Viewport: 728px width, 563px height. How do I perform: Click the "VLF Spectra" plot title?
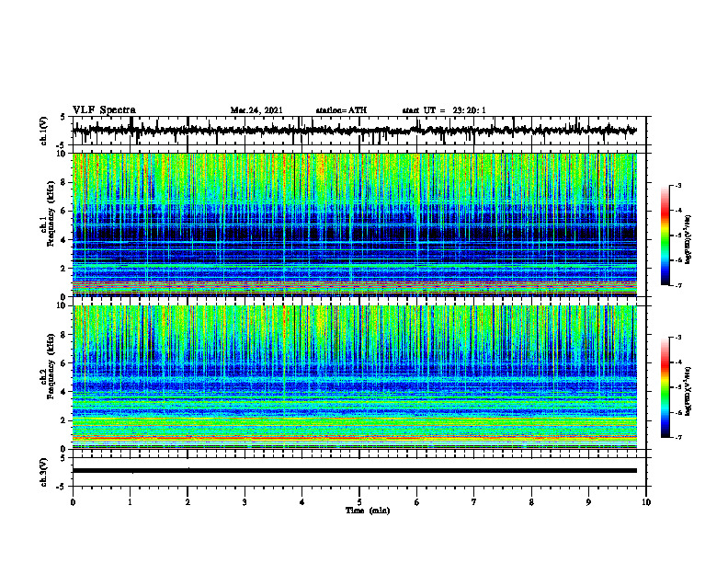click(x=104, y=109)
